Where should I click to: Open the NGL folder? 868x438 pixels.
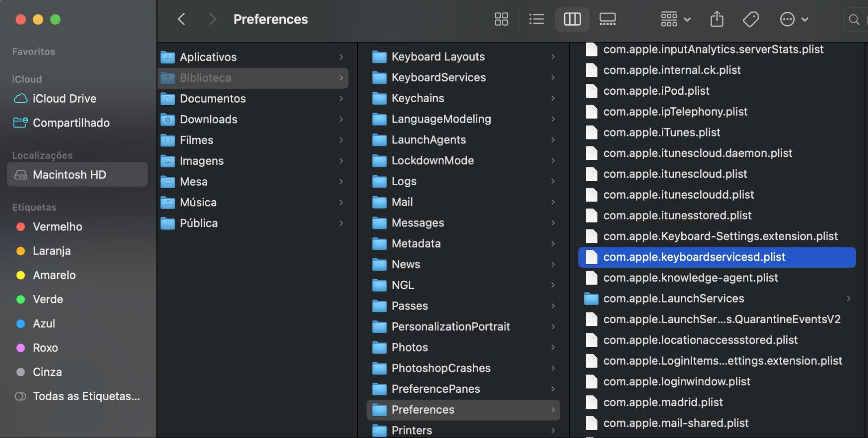coord(463,285)
